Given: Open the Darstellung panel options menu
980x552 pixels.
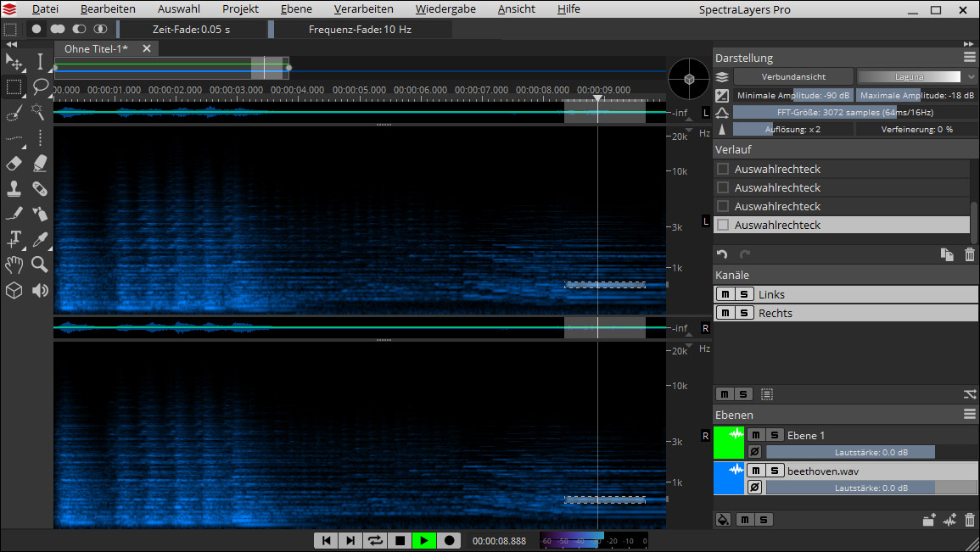Looking at the screenshot, I should pyautogui.click(x=969, y=58).
